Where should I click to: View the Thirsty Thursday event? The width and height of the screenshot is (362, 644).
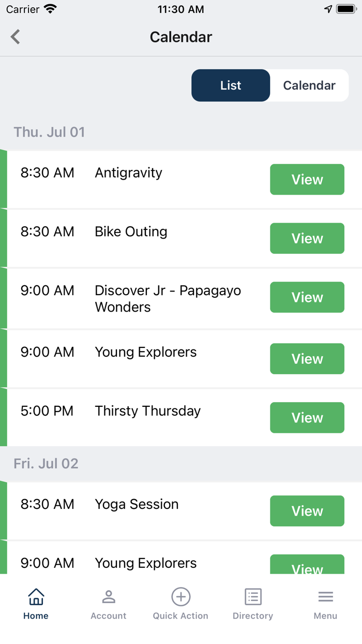coord(307,418)
